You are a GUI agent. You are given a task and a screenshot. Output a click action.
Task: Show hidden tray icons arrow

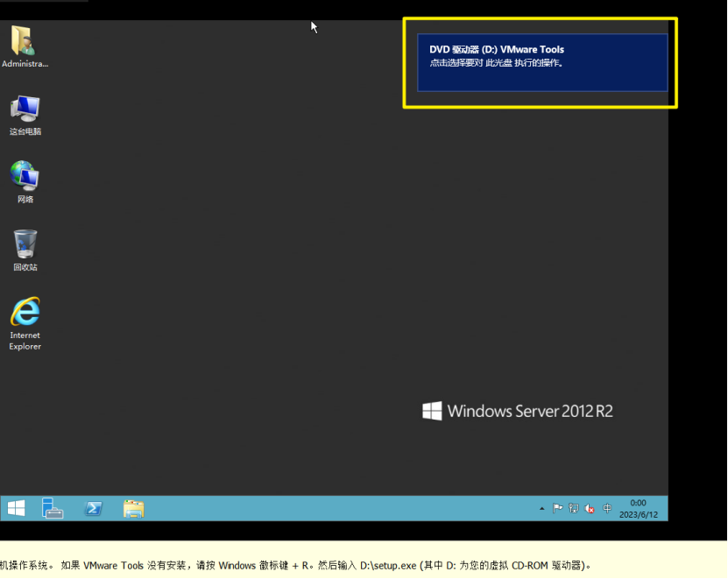[x=541, y=509]
